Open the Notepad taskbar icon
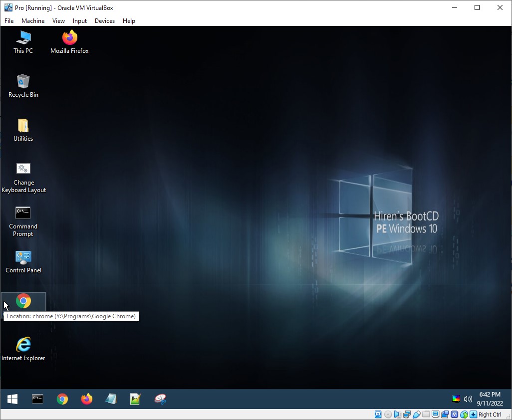This screenshot has width=512, height=420. (111, 399)
